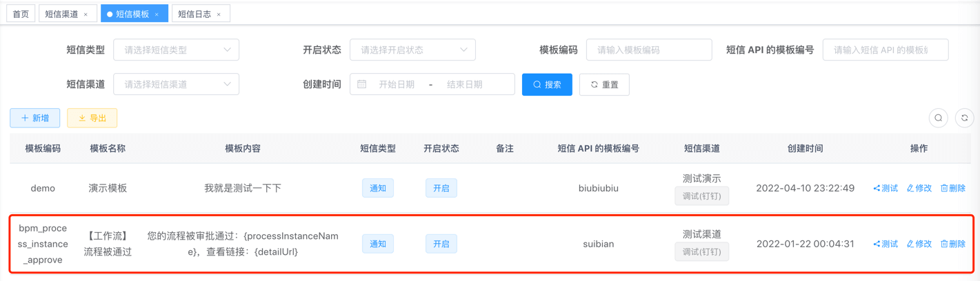Export data with the 导出 button
The height and width of the screenshot is (281, 980).
point(92,118)
